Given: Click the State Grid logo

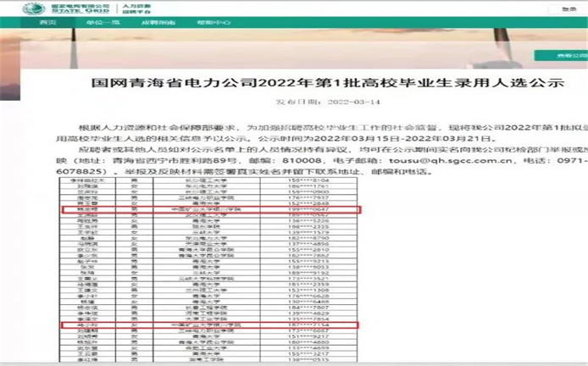Looking at the screenshot, I should 66,8.
